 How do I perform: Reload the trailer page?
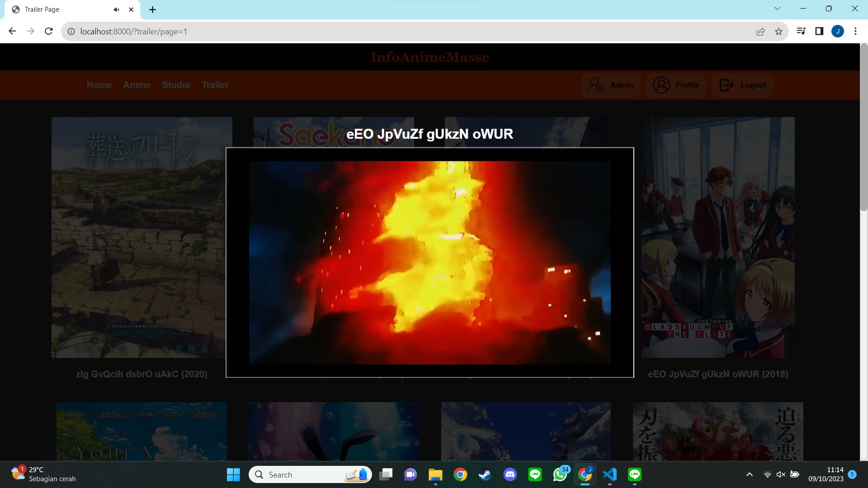pos(49,31)
